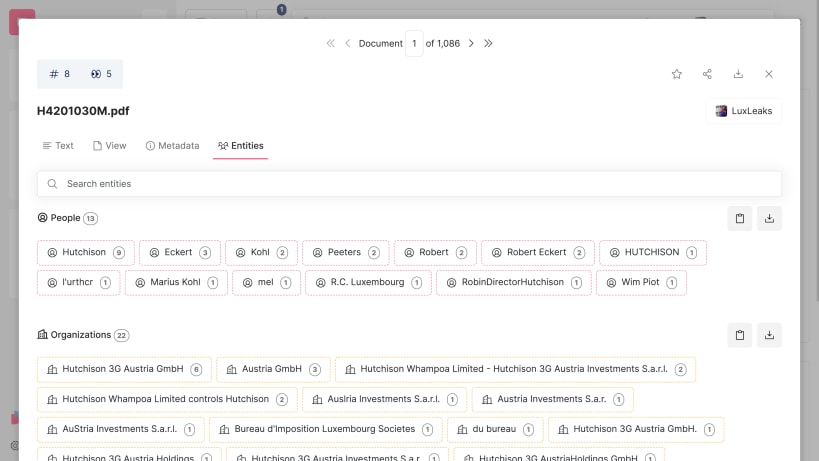
Task: Click the People section heading
Action: pyautogui.click(x=65, y=218)
